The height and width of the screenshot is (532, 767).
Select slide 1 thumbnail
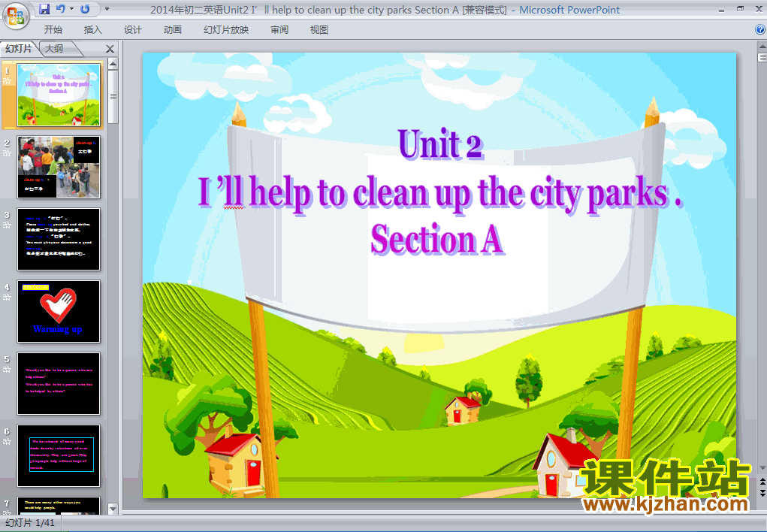59,95
